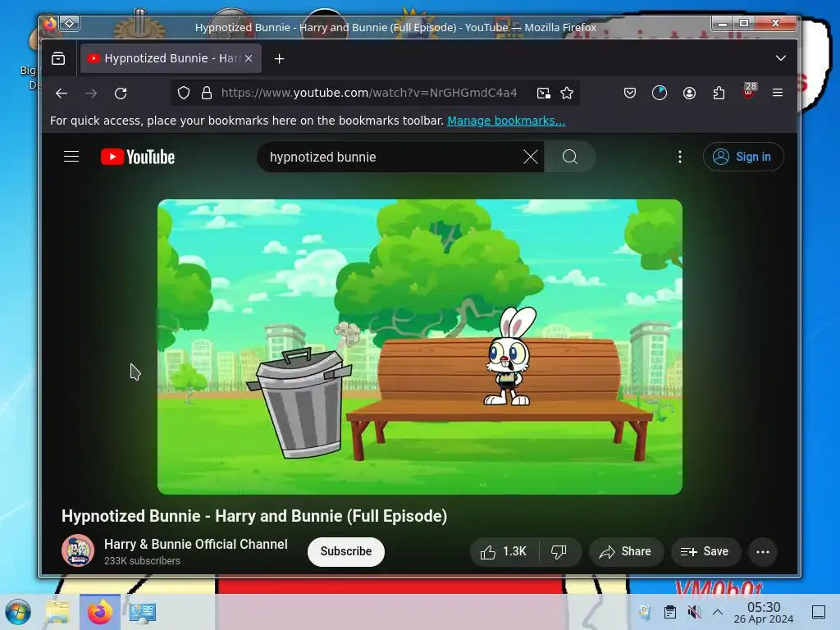
Task: Open tracking protection shield in address bar
Action: click(184, 94)
